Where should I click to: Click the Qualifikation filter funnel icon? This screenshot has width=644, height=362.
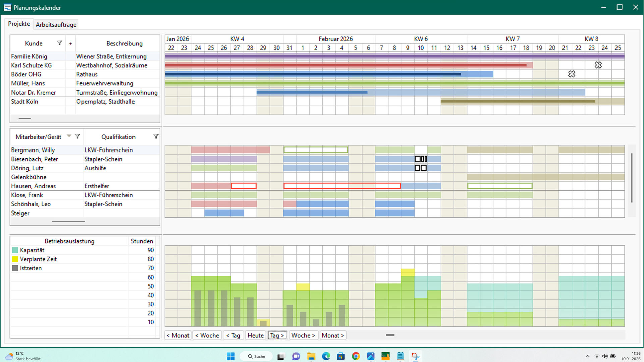point(156,136)
